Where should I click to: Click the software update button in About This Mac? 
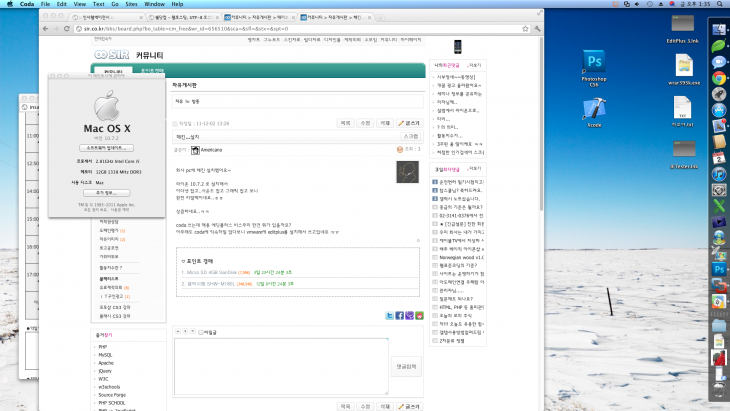point(106,148)
